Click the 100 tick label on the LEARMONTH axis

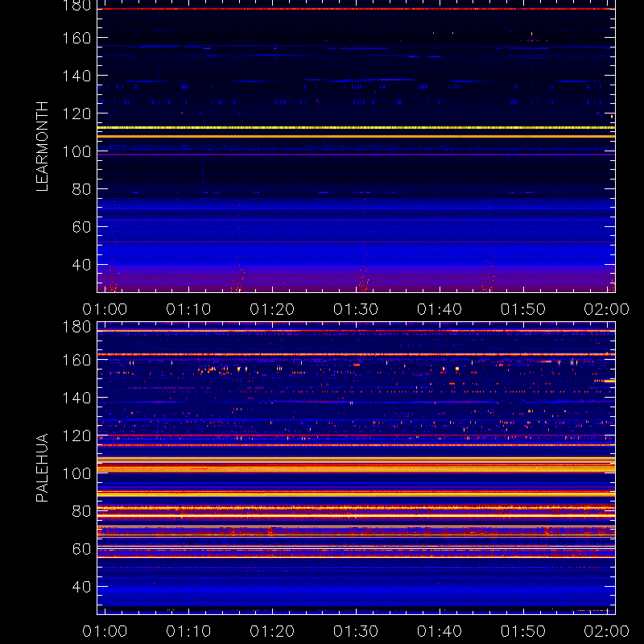76,151
